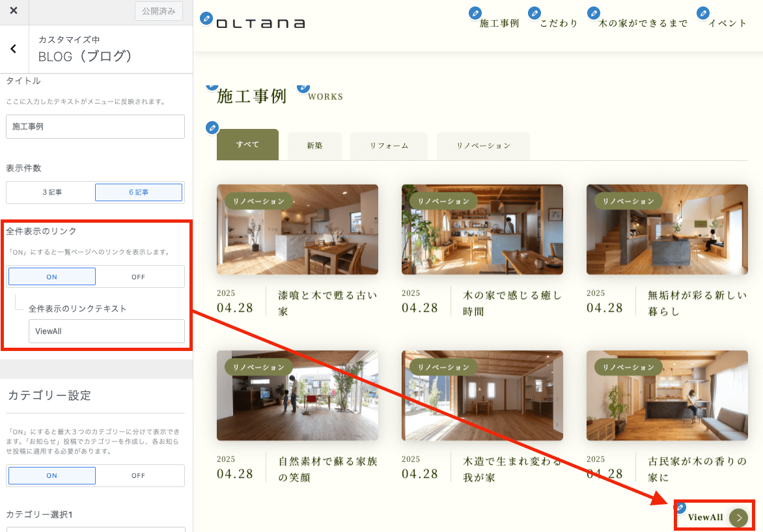
Task: Open こだわり in the top navigation
Action: coord(559,23)
